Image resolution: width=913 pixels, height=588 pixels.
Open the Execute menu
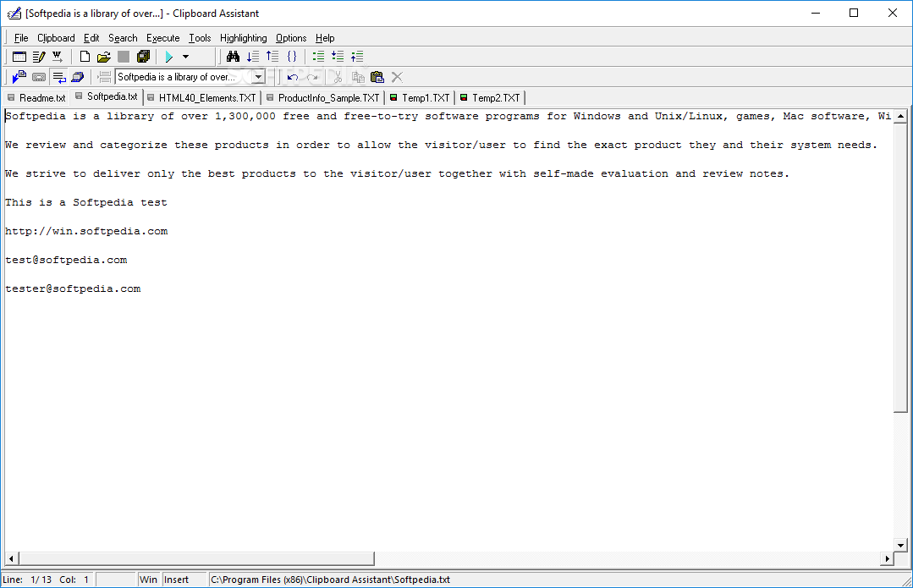point(163,38)
